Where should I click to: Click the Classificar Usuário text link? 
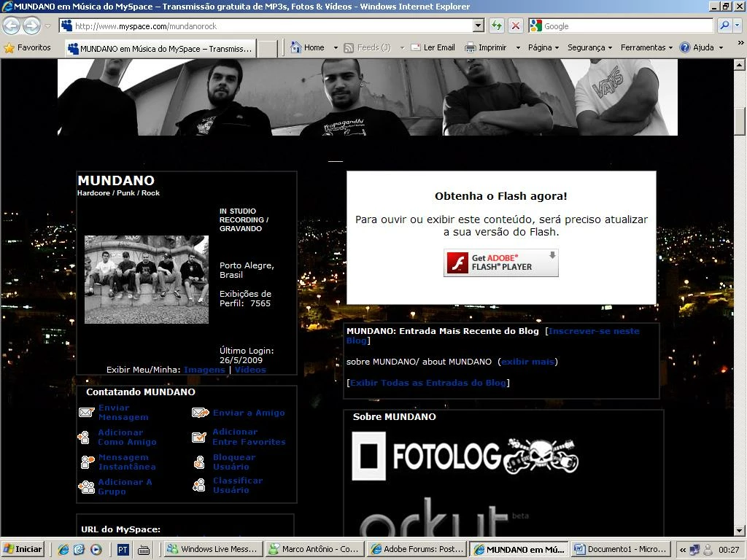238,485
